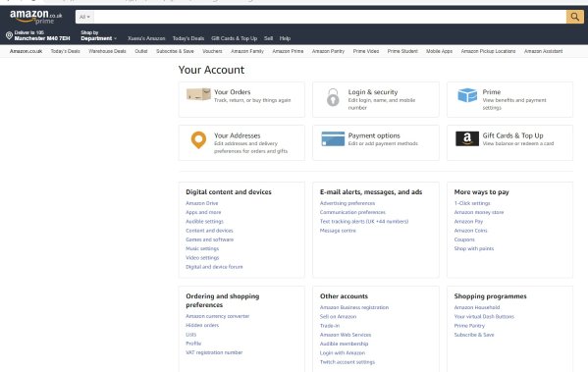Open the Twitch account settings link
588x372 pixels.
point(347,362)
